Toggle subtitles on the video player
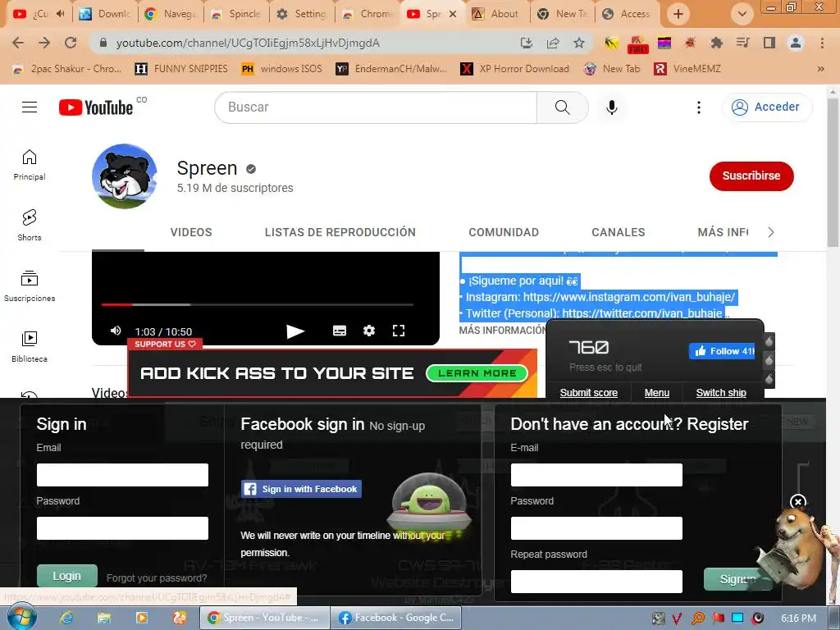The width and height of the screenshot is (840, 630). pos(339,331)
